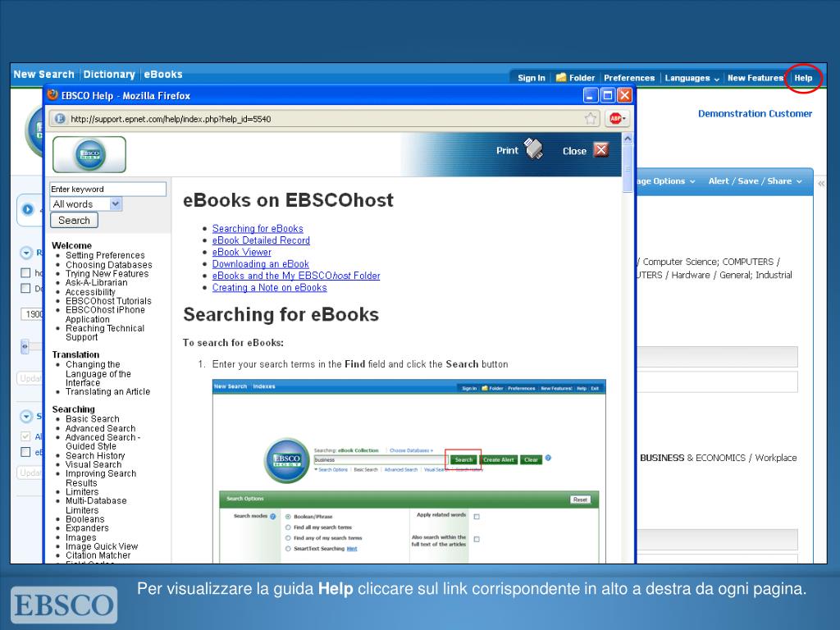Open Booleans help topic

(x=84, y=519)
